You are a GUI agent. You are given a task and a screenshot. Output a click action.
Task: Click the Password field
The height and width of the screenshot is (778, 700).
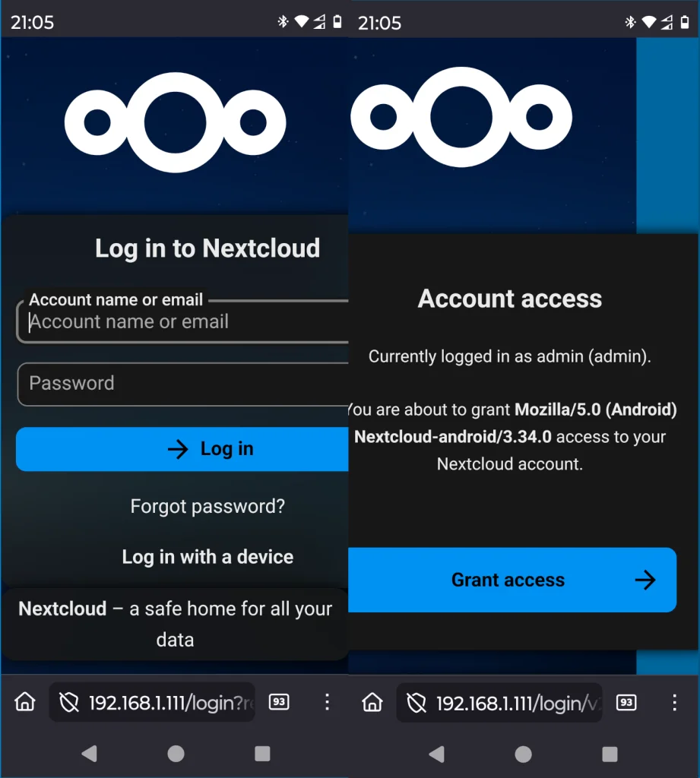[175, 384]
